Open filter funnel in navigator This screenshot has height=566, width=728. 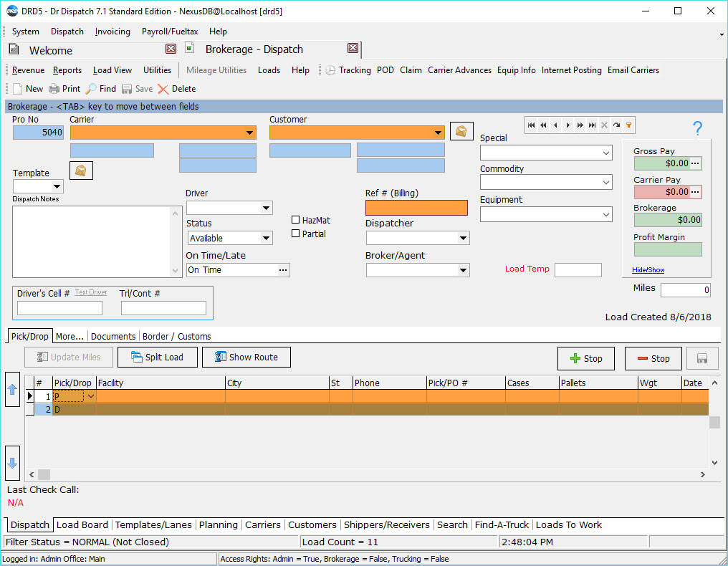628,125
